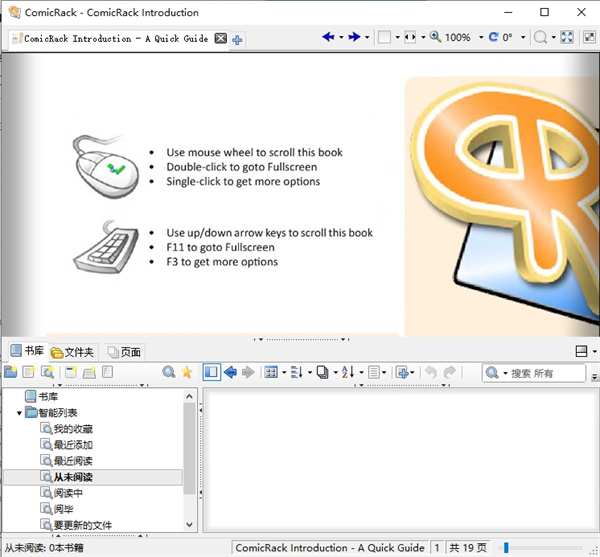Click the blue back arrow in list toolbar
Screen dimensions: 600x557
(230, 372)
